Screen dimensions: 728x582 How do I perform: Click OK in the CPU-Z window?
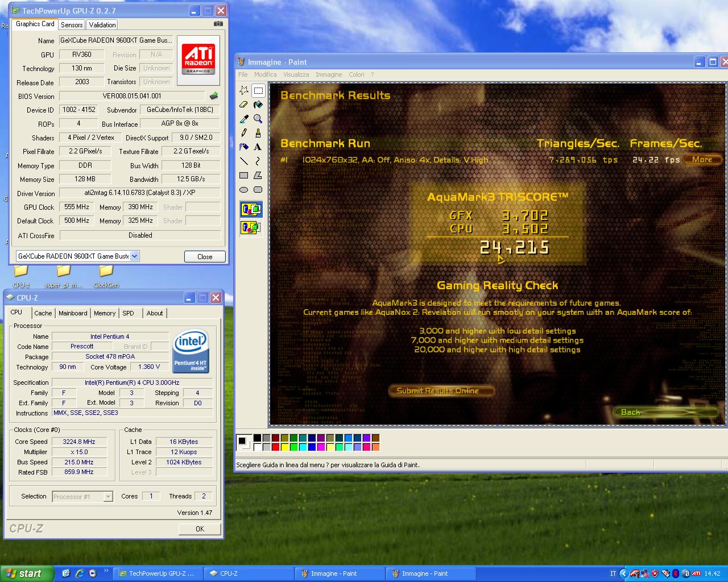(x=200, y=529)
